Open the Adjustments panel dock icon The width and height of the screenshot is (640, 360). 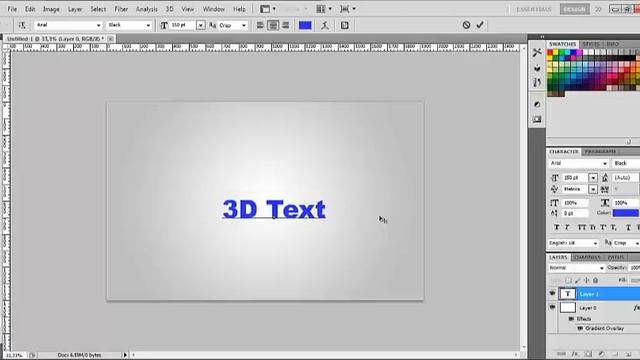pos(537,104)
